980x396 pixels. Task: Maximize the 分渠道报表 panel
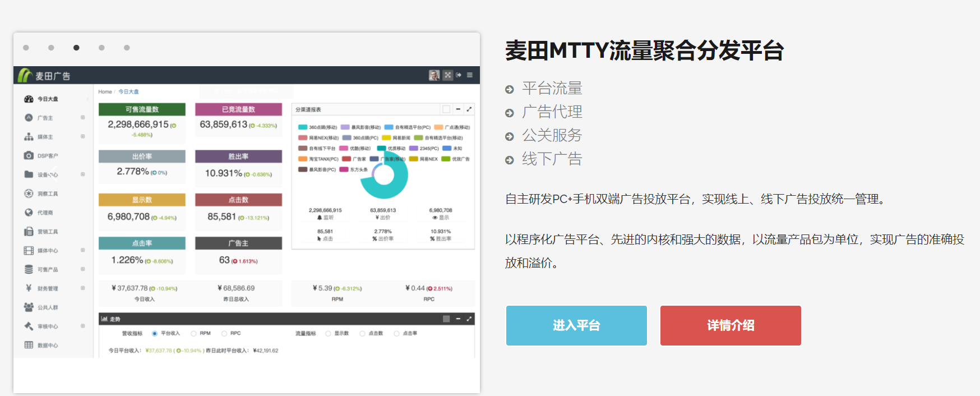coord(469,109)
